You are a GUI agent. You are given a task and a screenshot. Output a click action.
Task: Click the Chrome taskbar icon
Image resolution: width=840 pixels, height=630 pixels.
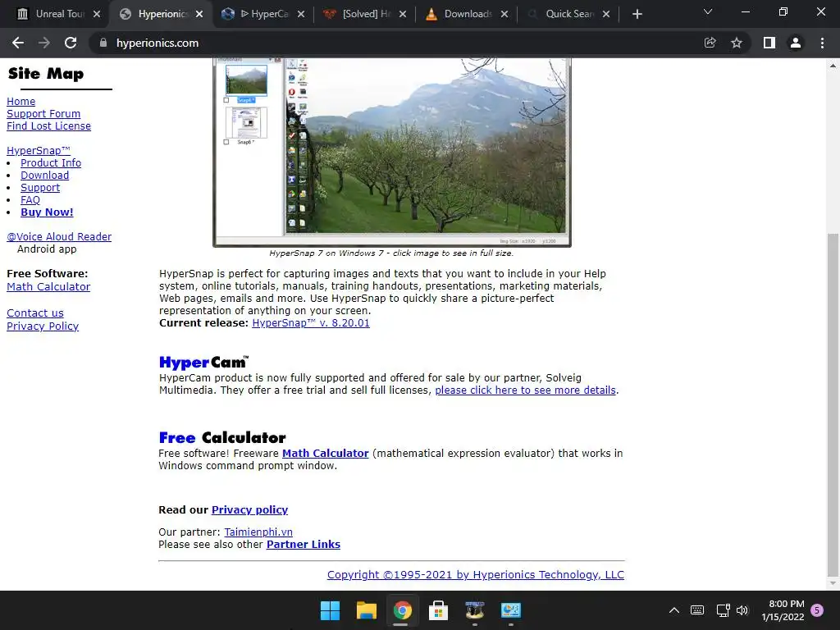(402, 610)
